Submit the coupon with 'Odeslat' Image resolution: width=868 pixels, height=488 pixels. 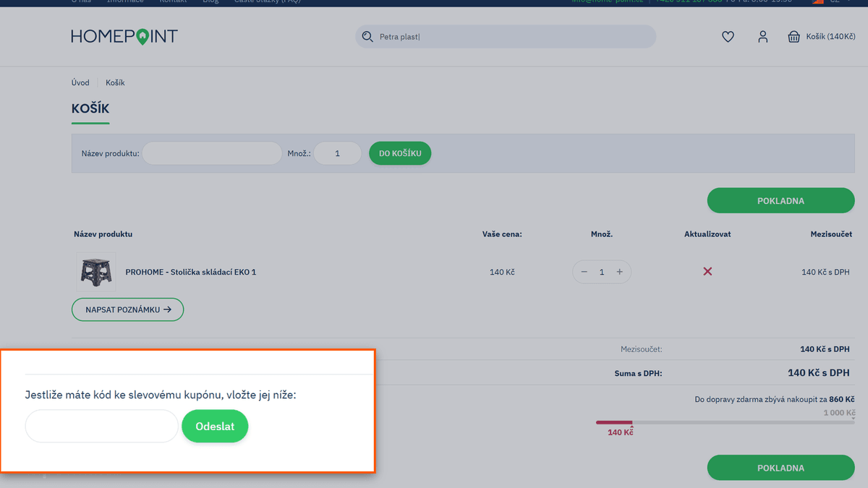click(215, 427)
